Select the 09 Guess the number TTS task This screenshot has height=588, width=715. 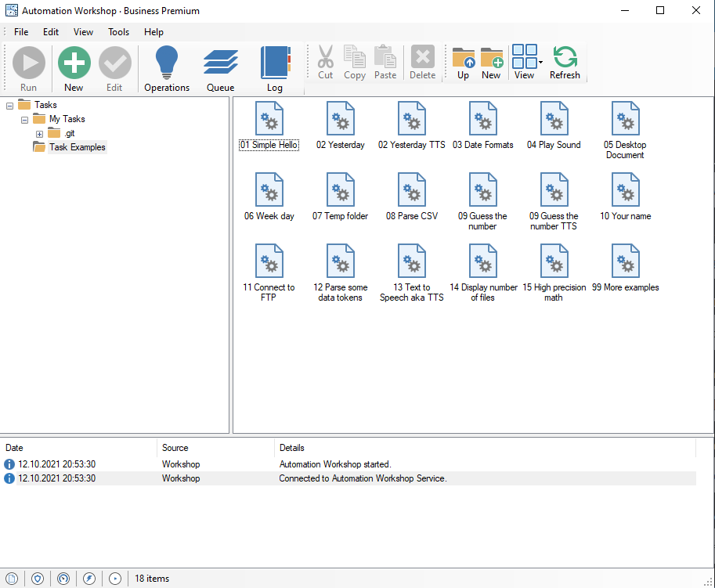tap(554, 201)
